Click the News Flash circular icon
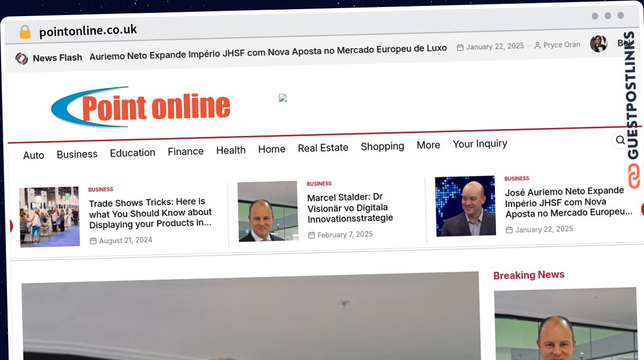Viewport: 644px width, 360px height. pyautogui.click(x=21, y=59)
